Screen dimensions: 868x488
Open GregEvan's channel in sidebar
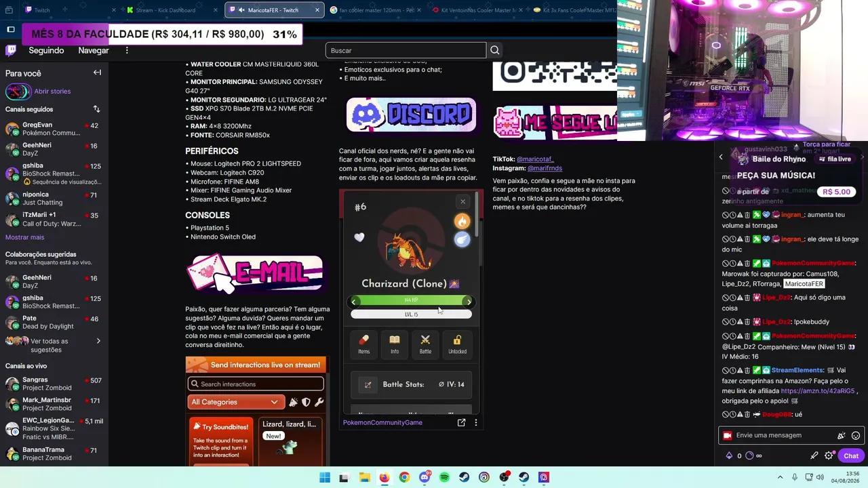pos(54,129)
